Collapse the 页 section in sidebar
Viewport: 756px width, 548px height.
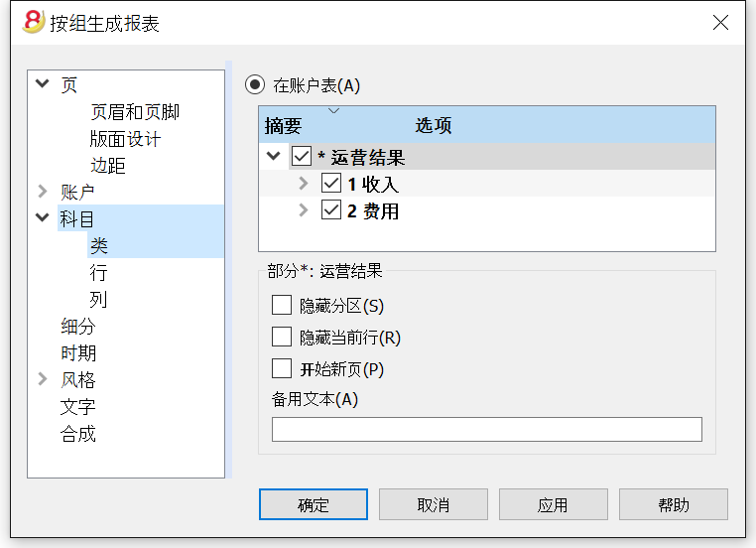pyautogui.click(x=43, y=83)
